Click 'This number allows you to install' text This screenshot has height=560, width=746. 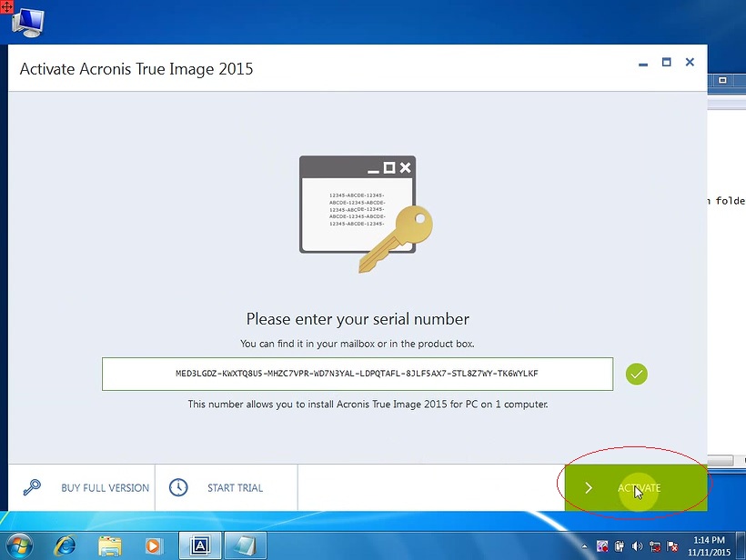click(368, 404)
